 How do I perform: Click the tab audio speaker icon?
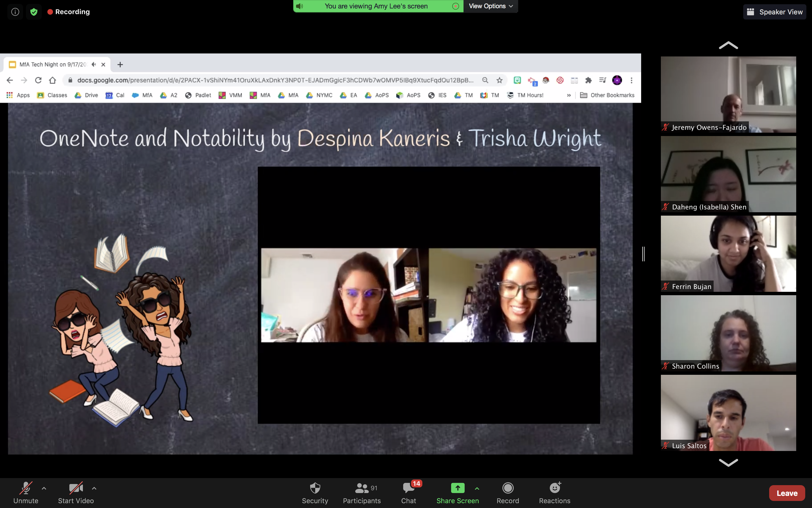[94, 64]
